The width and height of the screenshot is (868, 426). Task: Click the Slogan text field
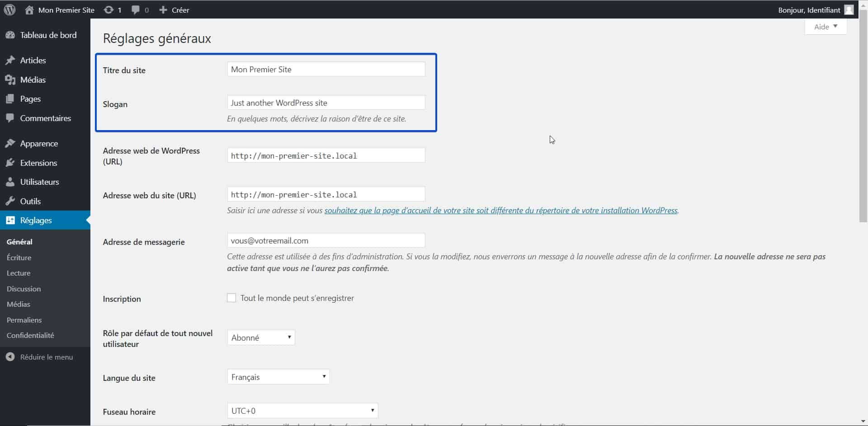pyautogui.click(x=326, y=103)
